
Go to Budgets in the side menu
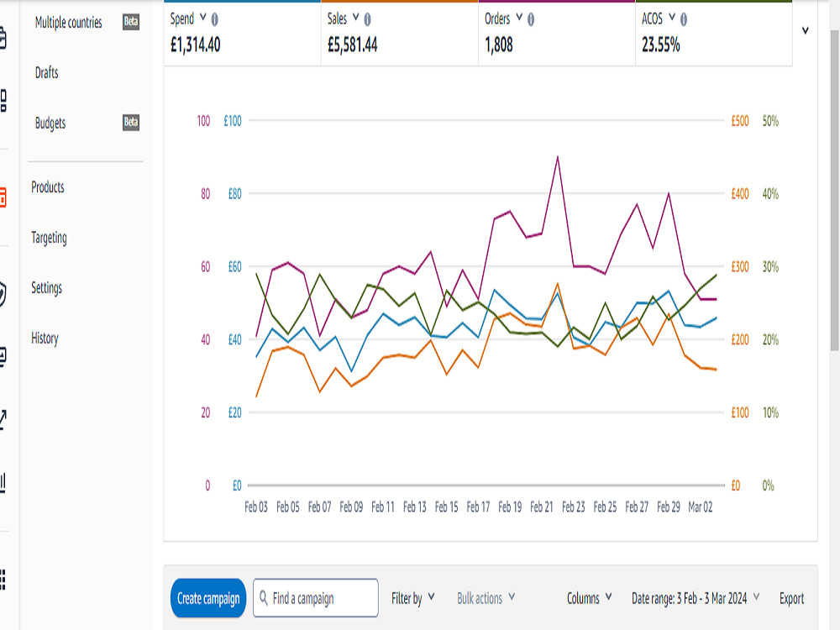tap(50, 123)
